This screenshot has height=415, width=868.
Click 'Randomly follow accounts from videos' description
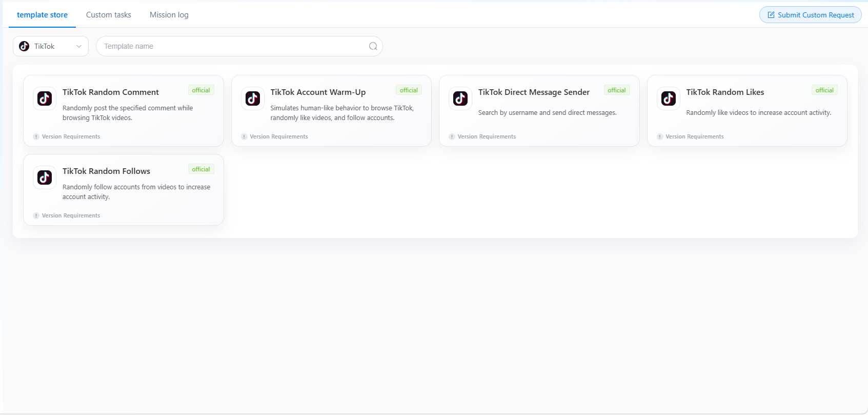(x=136, y=192)
